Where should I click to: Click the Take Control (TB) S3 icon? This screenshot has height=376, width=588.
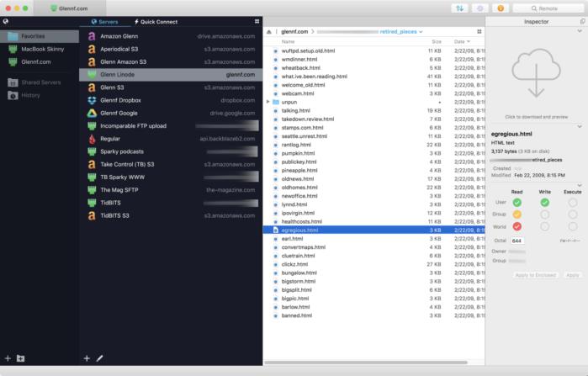(92, 164)
